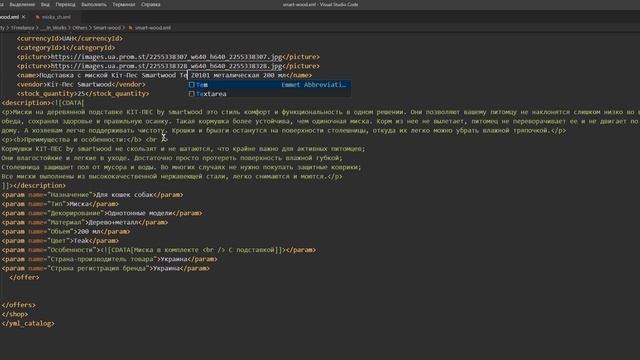
Task: Click the description CDATA opening line
Action: [43, 103]
